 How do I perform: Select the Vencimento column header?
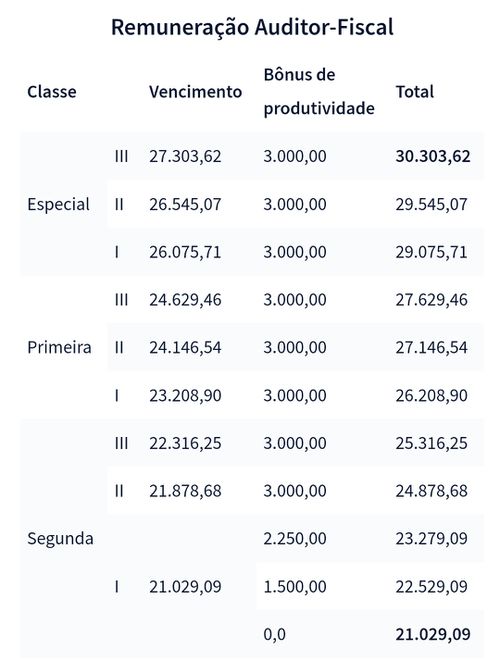[x=196, y=92]
